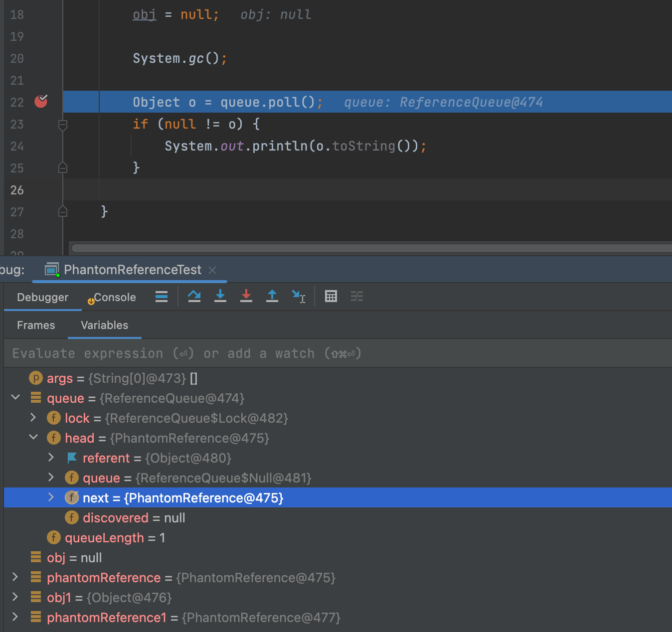Open the Variables tab

pos(105,325)
